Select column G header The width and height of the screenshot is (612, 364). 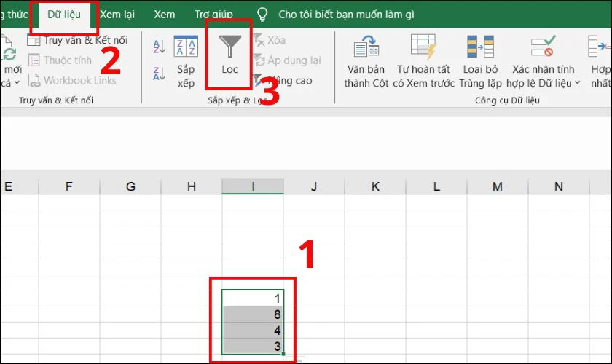[130, 186]
